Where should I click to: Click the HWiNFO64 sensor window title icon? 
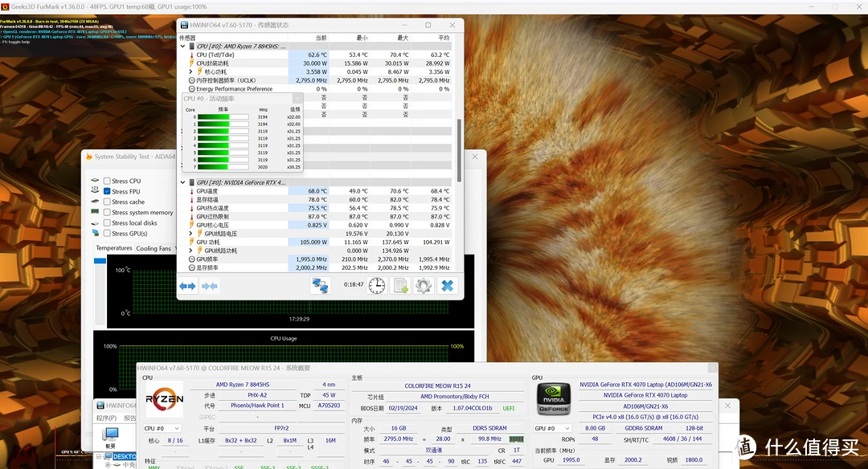coord(184,25)
